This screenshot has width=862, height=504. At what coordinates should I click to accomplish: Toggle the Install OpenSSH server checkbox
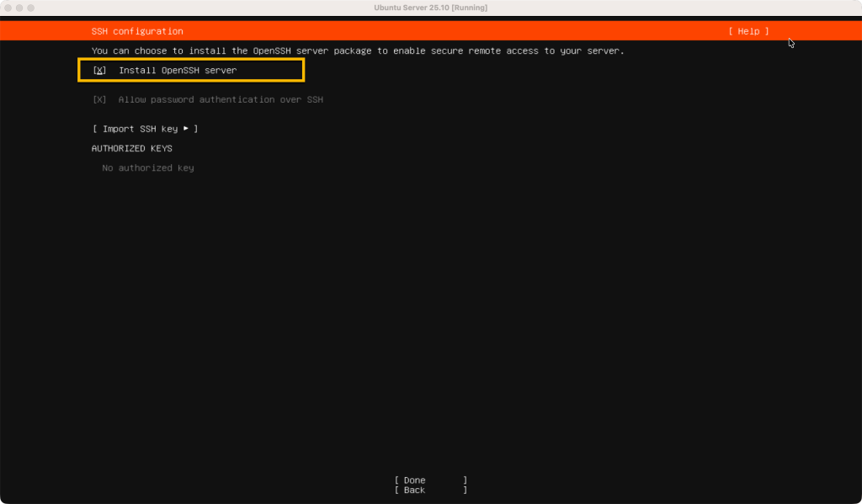click(100, 71)
